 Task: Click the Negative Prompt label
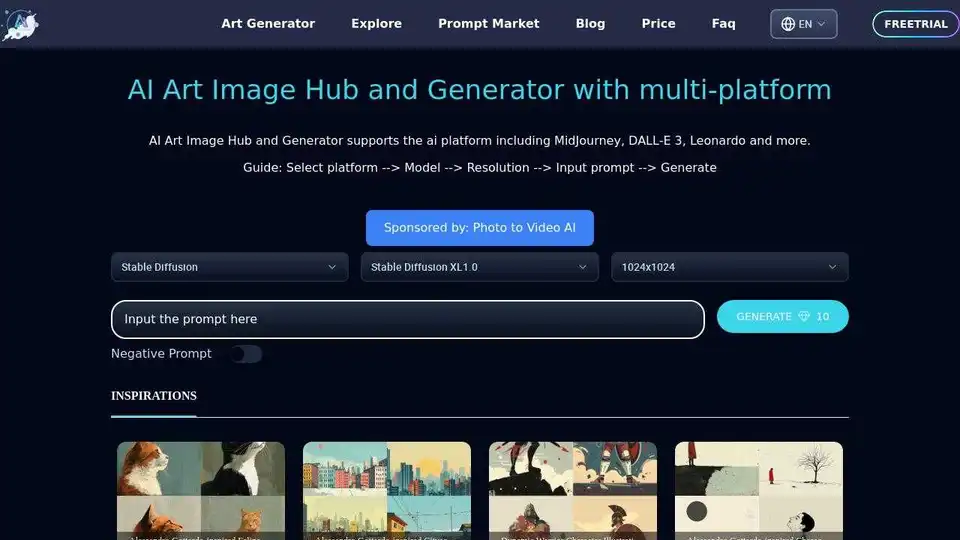[x=161, y=354]
